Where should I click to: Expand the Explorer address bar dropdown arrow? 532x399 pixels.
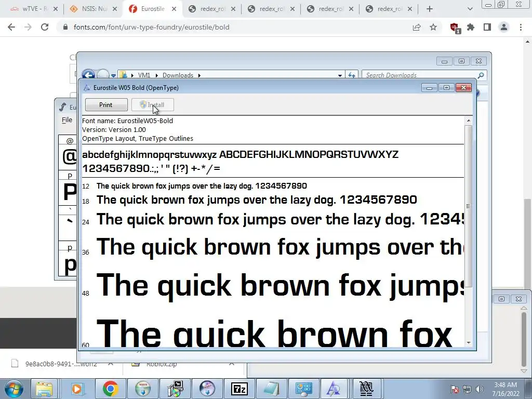340,75
